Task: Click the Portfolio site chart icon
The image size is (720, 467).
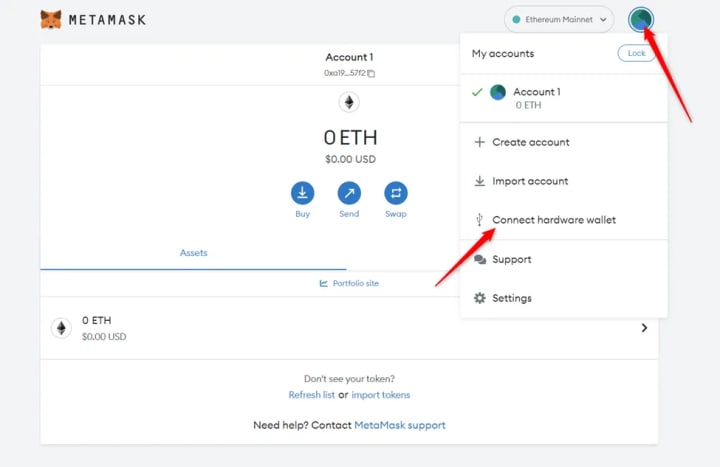Action: point(324,283)
